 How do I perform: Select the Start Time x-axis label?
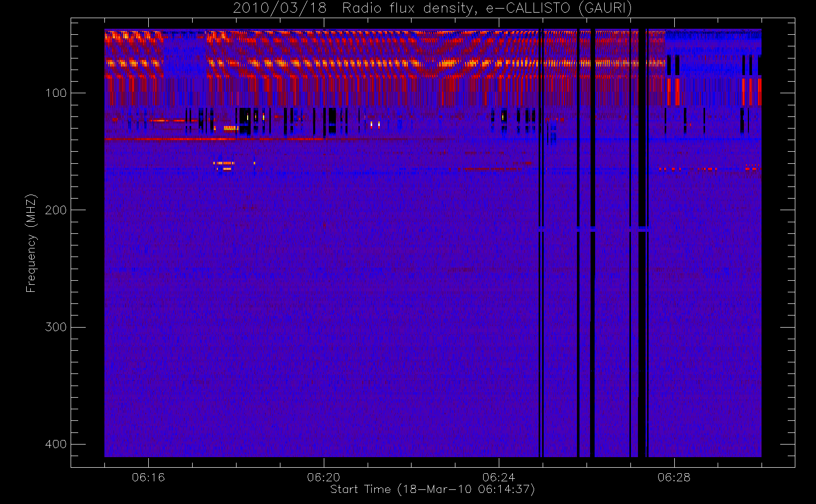[x=432, y=489]
